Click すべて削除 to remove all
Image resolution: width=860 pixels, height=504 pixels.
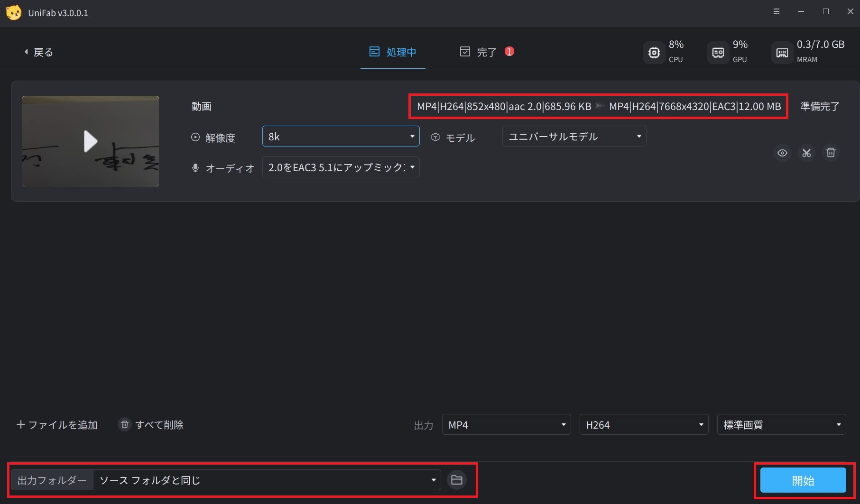coord(151,425)
